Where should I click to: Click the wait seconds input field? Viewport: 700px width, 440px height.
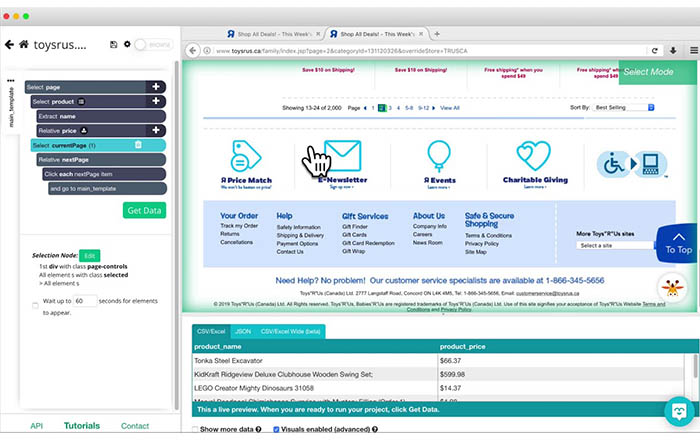click(85, 301)
